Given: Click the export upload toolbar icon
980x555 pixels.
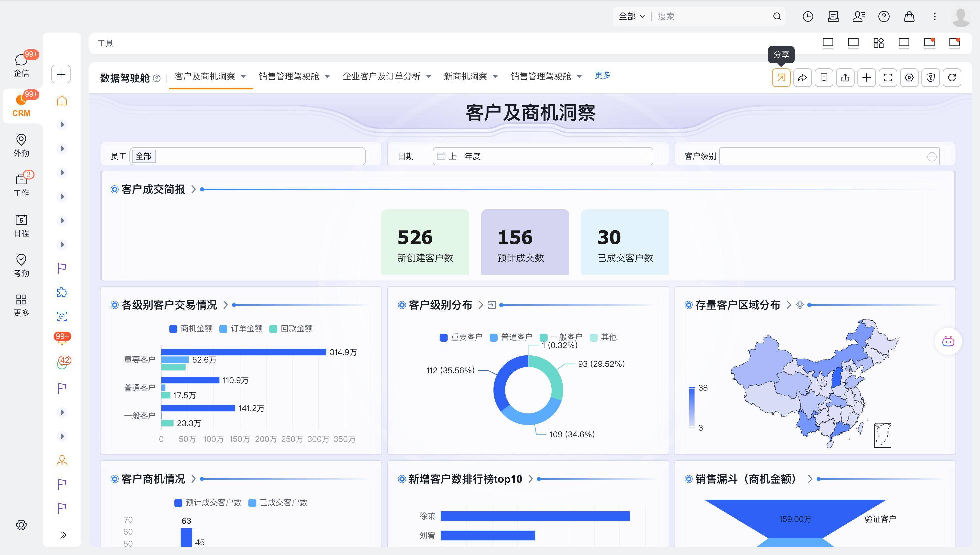Looking at the screenshot, I should tap(845, 78).
